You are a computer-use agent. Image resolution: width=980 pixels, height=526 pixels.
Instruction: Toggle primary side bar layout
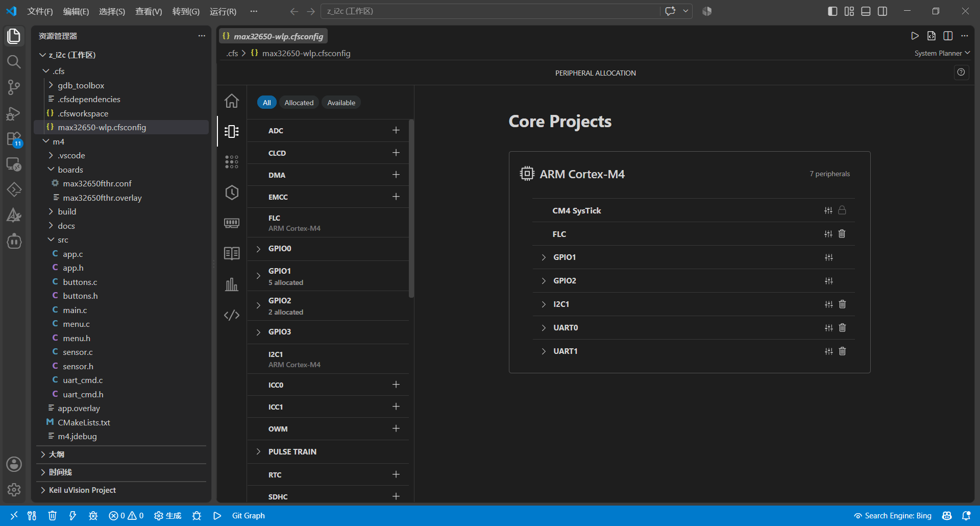pyautogui.click(x=832, y=11)
